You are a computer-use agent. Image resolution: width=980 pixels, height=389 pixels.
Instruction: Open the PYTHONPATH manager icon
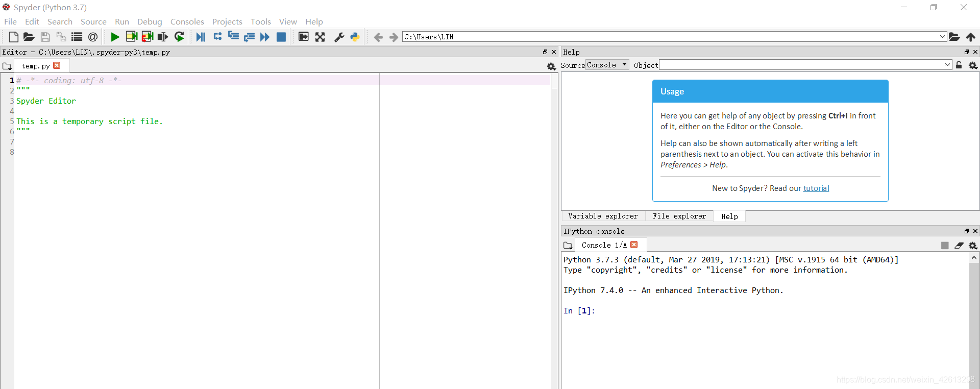[355, 37]
